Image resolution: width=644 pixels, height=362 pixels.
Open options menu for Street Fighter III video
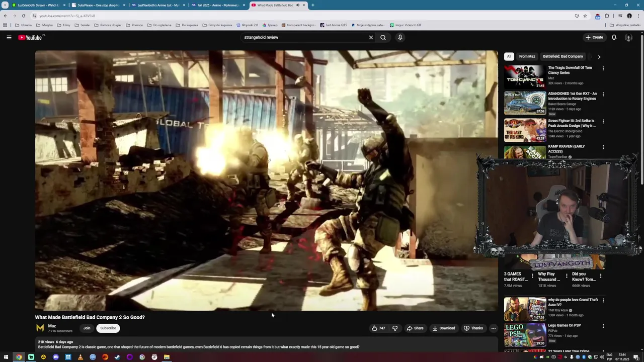tap(603, 121)
